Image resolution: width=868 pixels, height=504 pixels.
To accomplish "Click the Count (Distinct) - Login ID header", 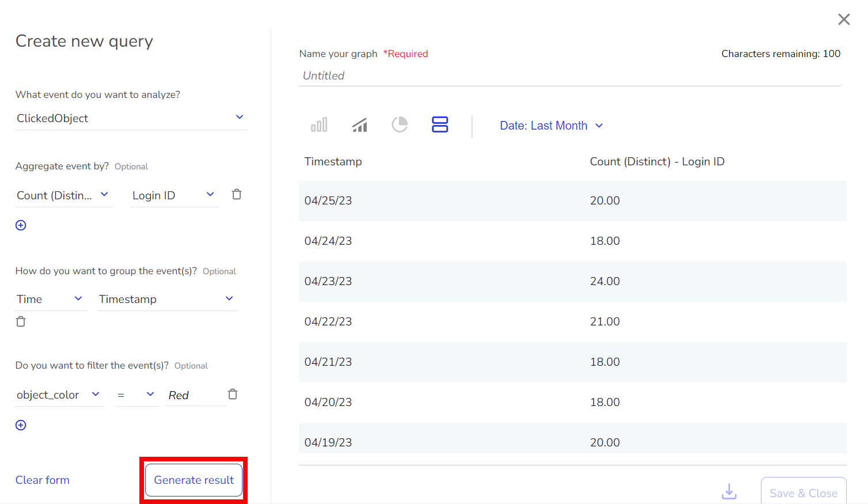I will (x=657, y=161).
